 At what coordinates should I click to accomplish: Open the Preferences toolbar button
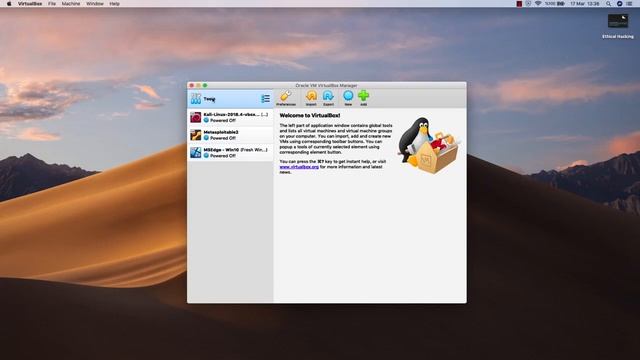pos(286,98)
